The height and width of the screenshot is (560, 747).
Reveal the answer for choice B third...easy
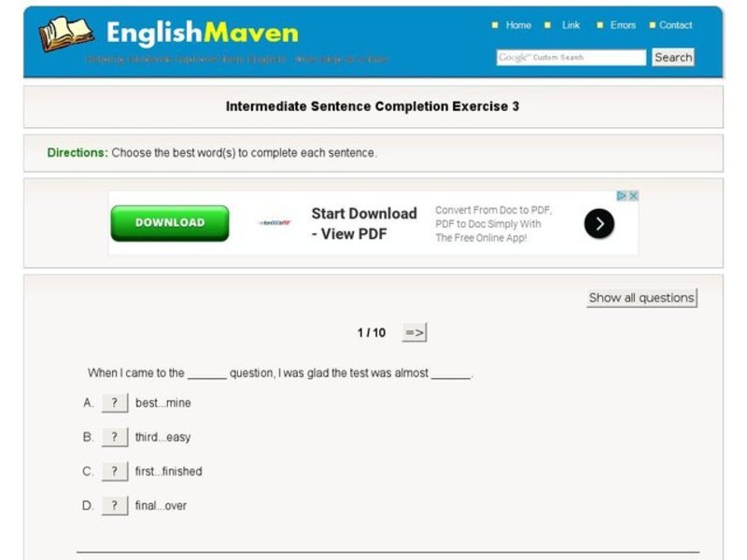[x=114, y=436]
